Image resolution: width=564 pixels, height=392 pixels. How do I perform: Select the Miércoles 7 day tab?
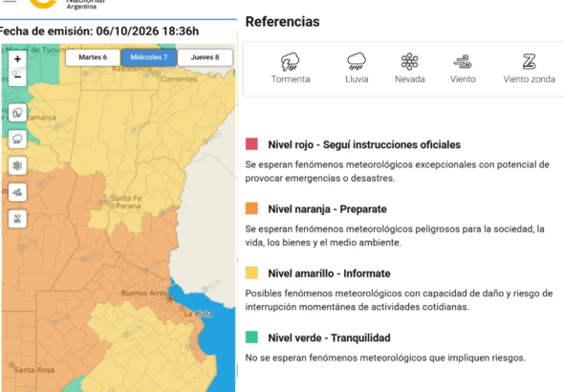[149, 57]
